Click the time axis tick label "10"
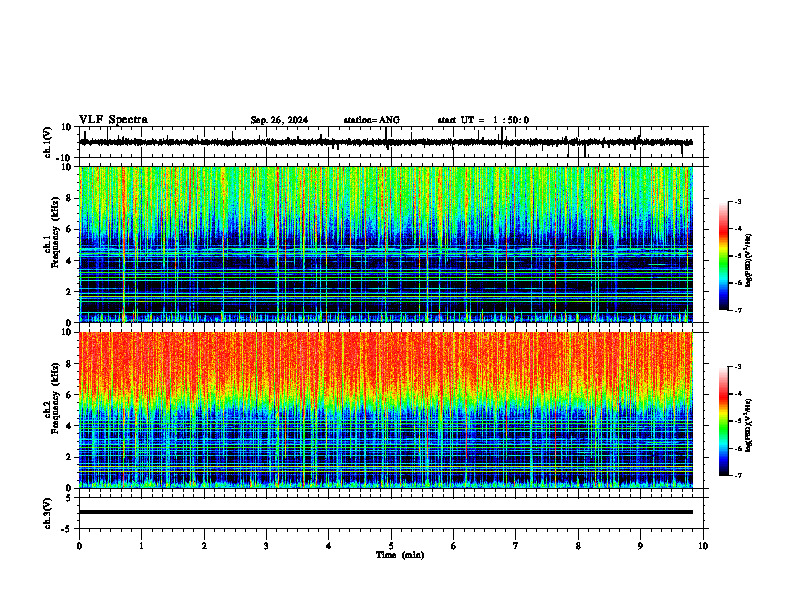This screenshot has width=792, height=612. (703, 546)
